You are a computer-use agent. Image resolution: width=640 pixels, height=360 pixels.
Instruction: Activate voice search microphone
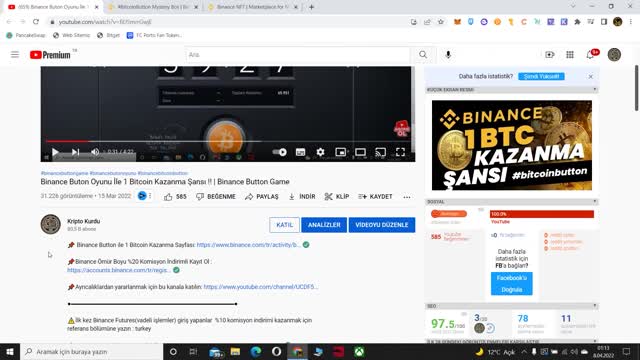pos(448,54)
